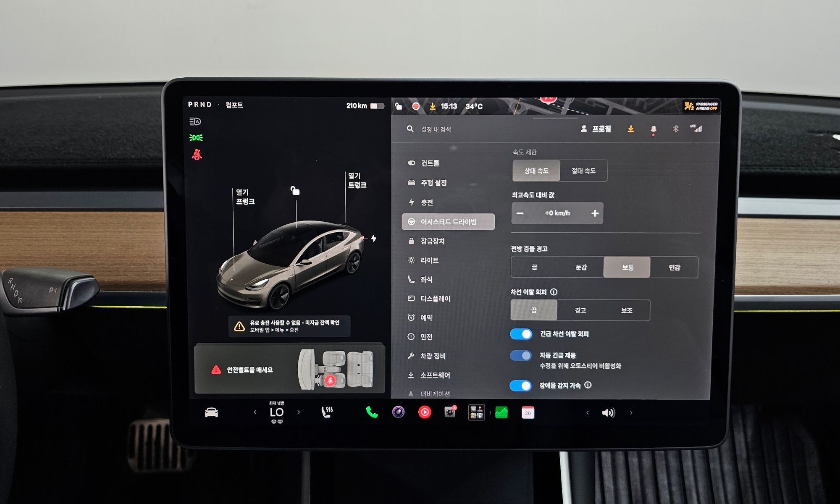Tap plus to raise speed offset
840x504 pixels.
pos(595,213)
